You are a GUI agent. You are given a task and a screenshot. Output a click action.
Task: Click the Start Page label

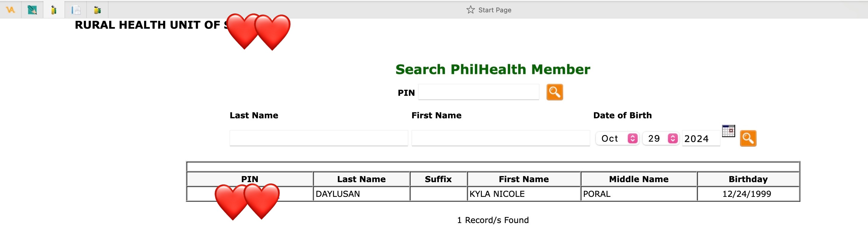pyautogui.click(x=495, y=10)
